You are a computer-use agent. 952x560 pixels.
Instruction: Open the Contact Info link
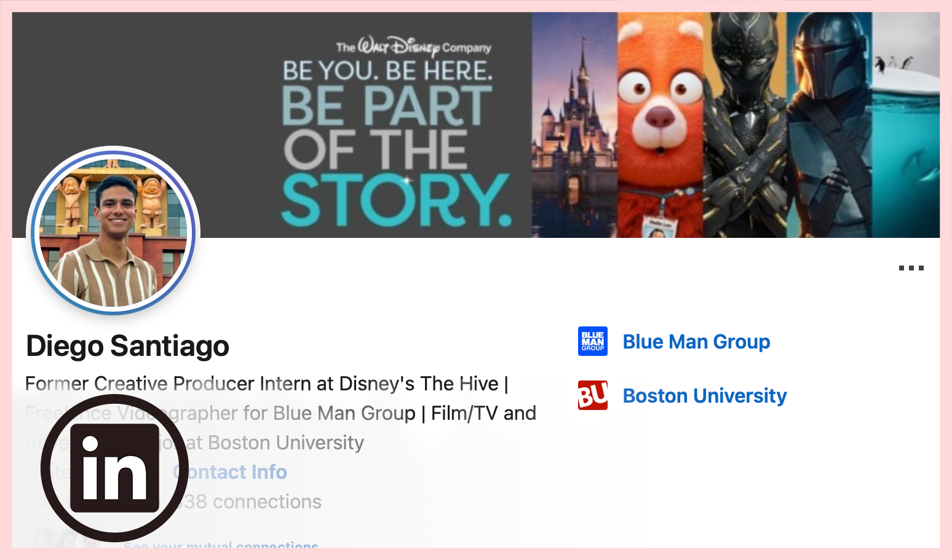click(230, 472)
